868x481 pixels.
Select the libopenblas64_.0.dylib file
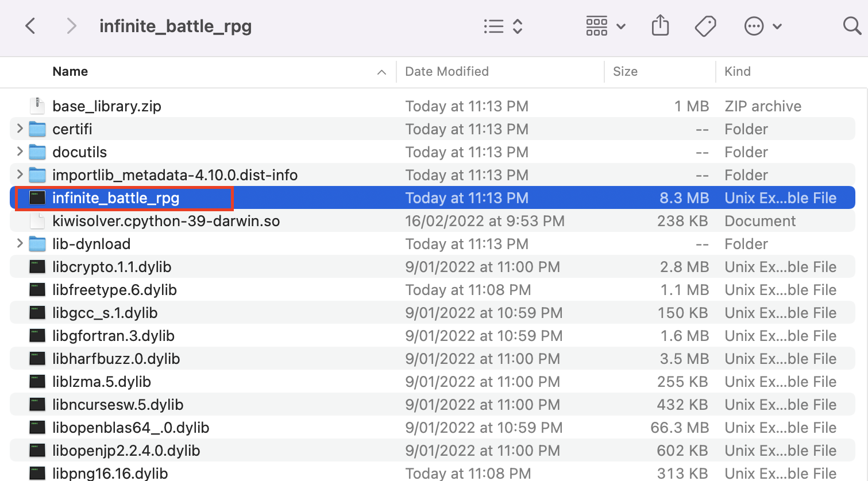[130, 428]
